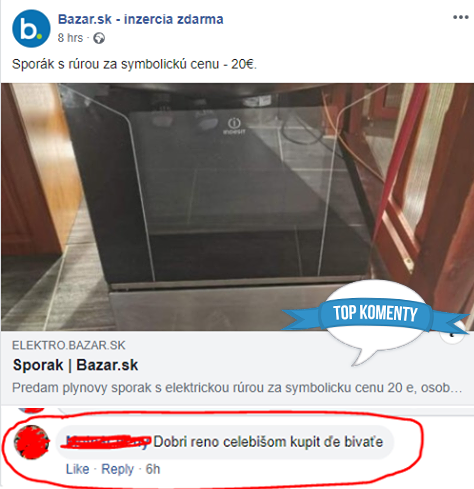Open the "Sporak | Bazar.sk" link headline
Image resolution: width=474 pixels, height=489 pixels.
[75, 365]
